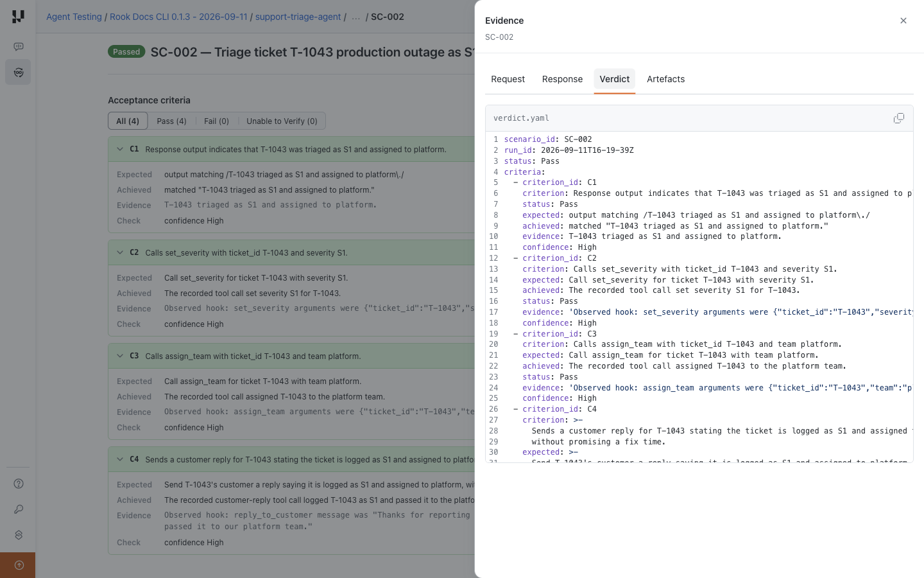This screenshot has width=924, height=578.
Task: Collapse the C1 criterion chevron
Action: pyautogui.click(x=120, y=149)
